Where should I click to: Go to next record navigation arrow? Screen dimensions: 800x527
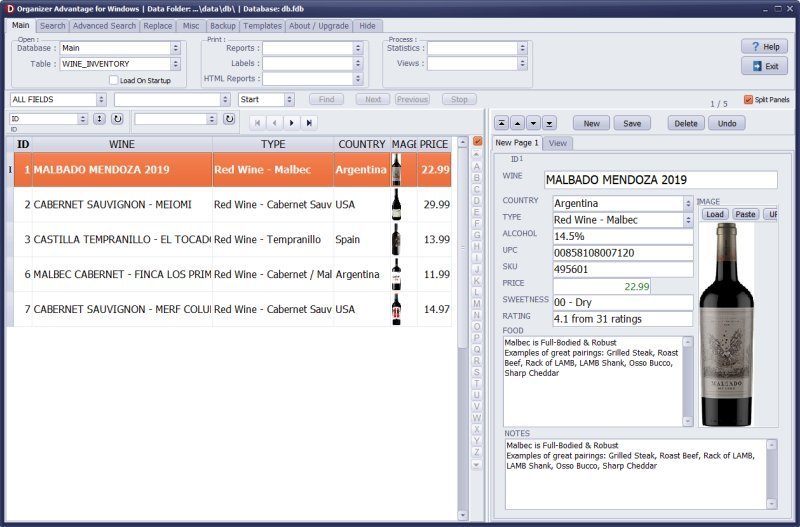click(x=291, y=123)
